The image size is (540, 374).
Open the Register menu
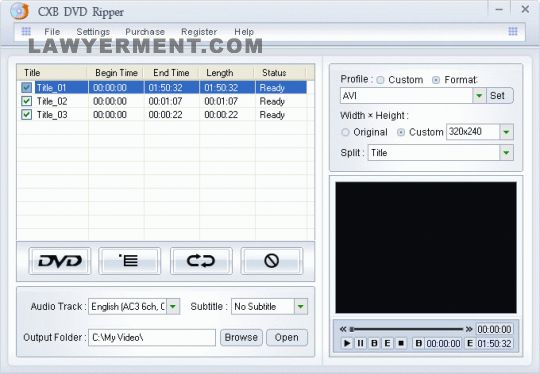point(199,32)
